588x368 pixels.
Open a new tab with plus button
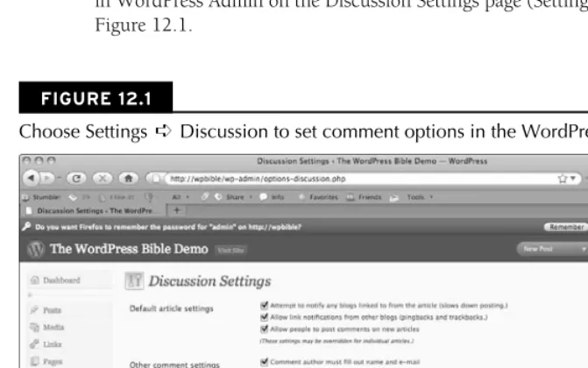pyautogui.click(x=177, y=210)
